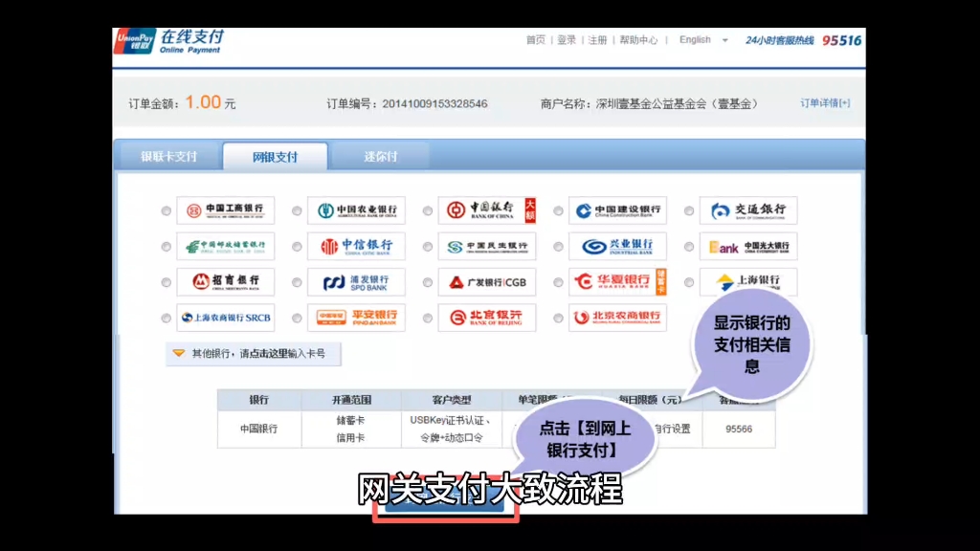This screenshot has width=980, height=551.
Task: Click the order amount 1.00 元
Action: (x=210, y=102)
